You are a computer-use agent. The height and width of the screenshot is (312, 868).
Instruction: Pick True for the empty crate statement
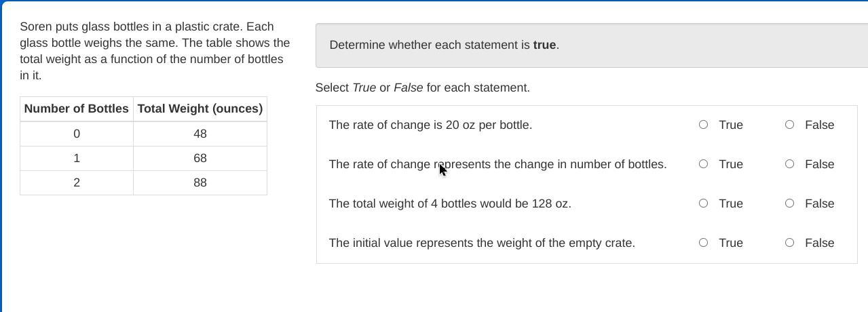pyautogui.click(x=703, y=243)
